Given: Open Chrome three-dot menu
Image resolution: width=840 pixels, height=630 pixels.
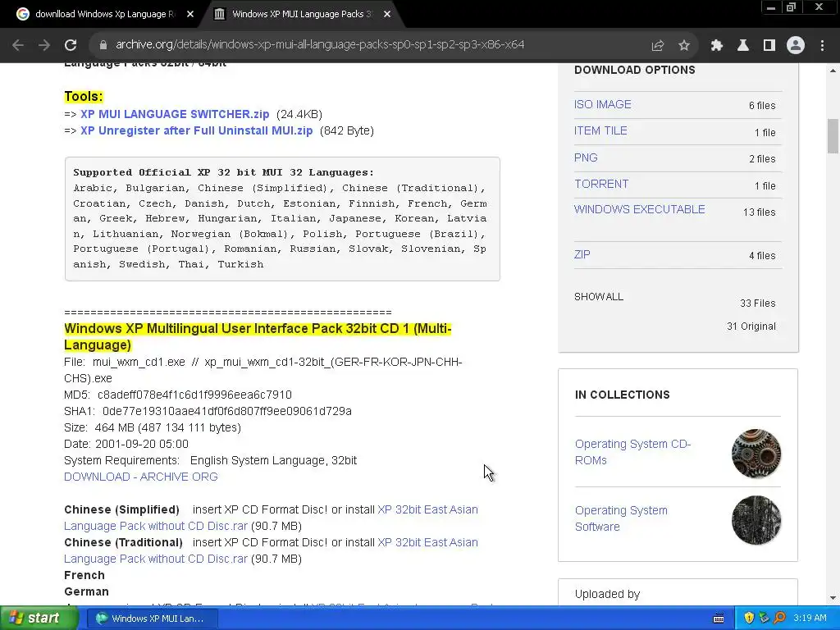Looking at the screenshot, I should pos(822,46).
